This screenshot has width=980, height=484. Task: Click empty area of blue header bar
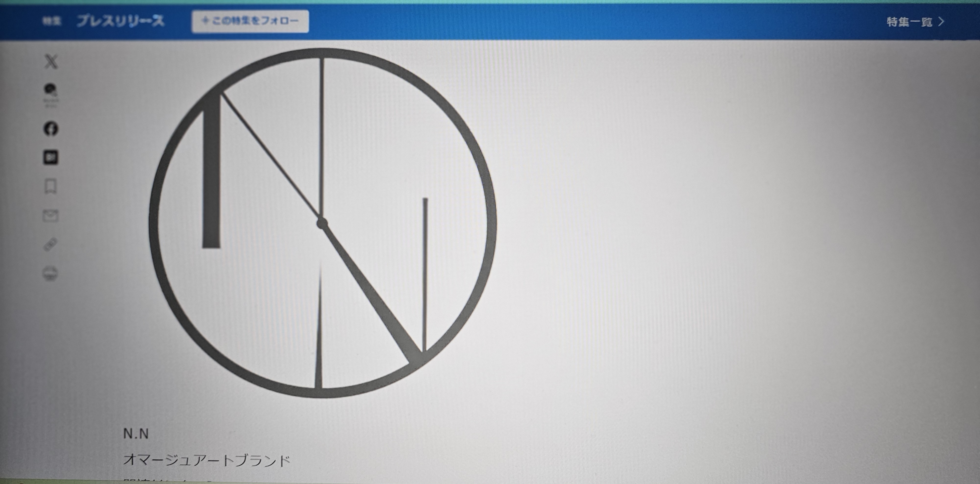click(x=571, y=22)
